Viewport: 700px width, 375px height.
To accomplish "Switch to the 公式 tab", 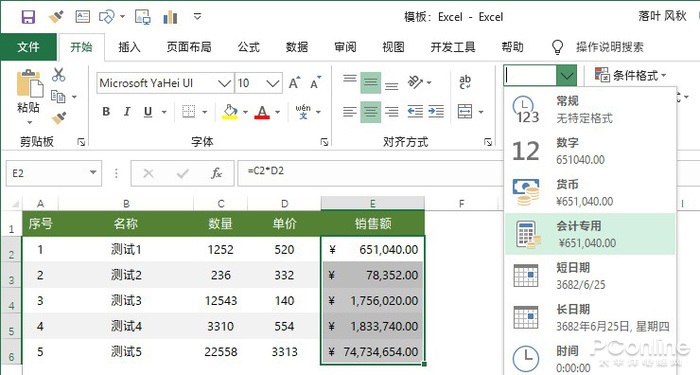I will coord(249,47).
